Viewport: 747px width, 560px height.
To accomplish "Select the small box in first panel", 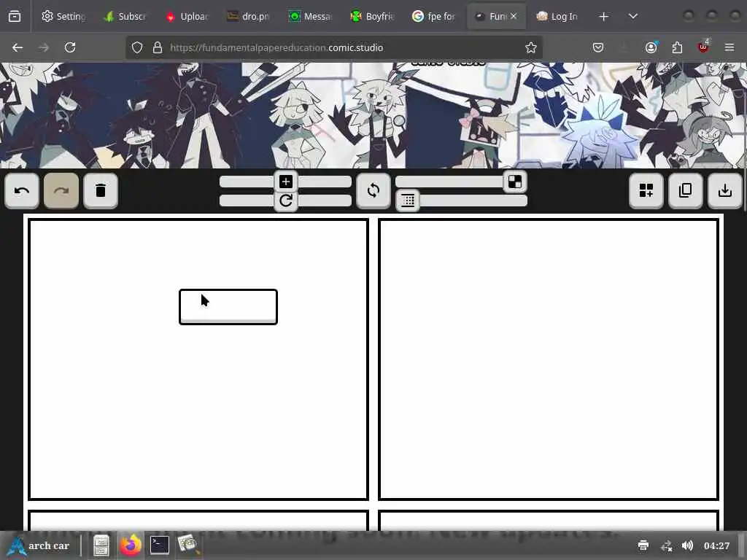I will coord(228,307).
